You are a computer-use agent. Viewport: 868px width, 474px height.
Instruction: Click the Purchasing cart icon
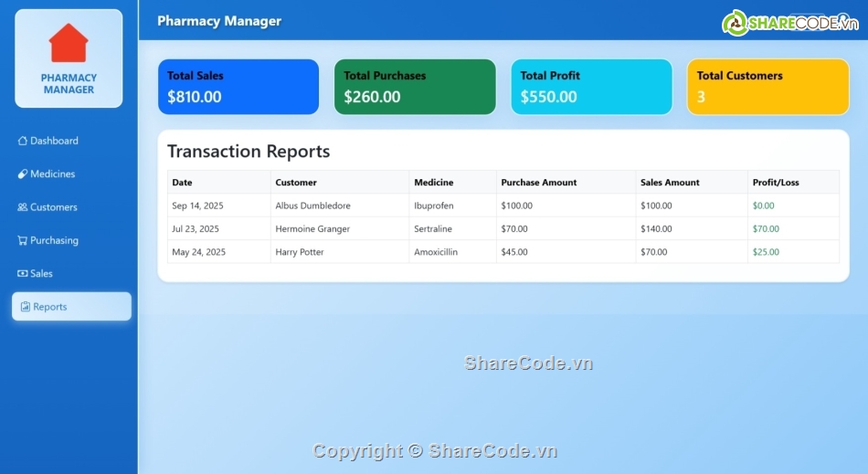pyautogui.click(x=23, y=241)
